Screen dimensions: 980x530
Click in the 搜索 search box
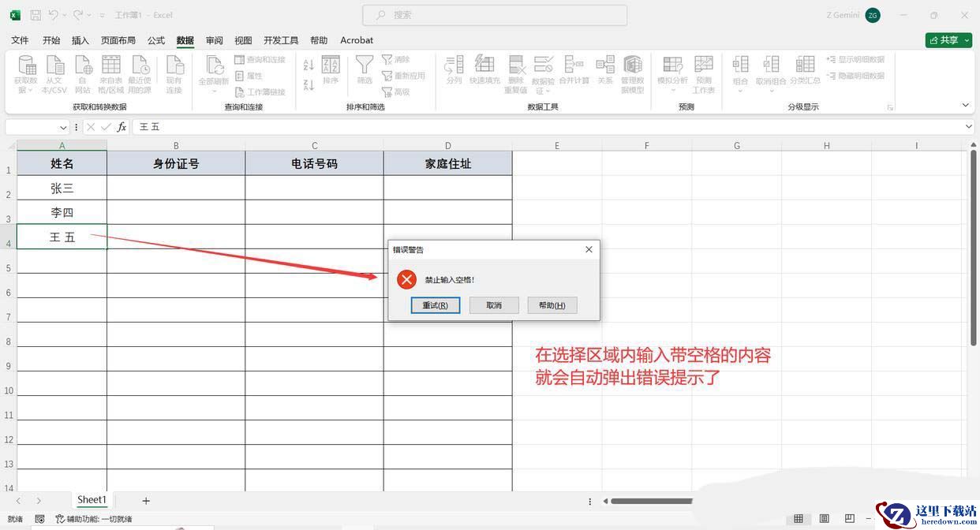point(495,15)
